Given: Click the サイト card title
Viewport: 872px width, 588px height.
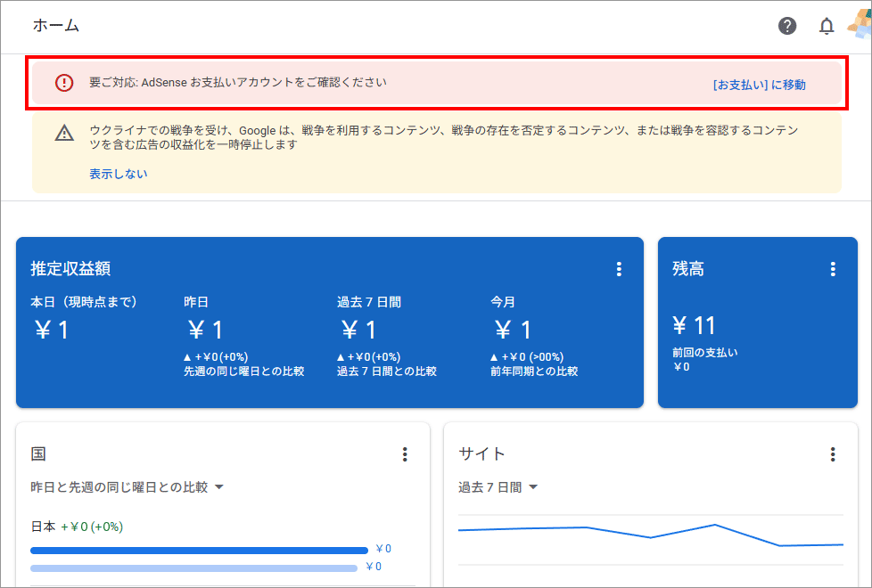Looking at the screenshot, I should coord(481,453).
